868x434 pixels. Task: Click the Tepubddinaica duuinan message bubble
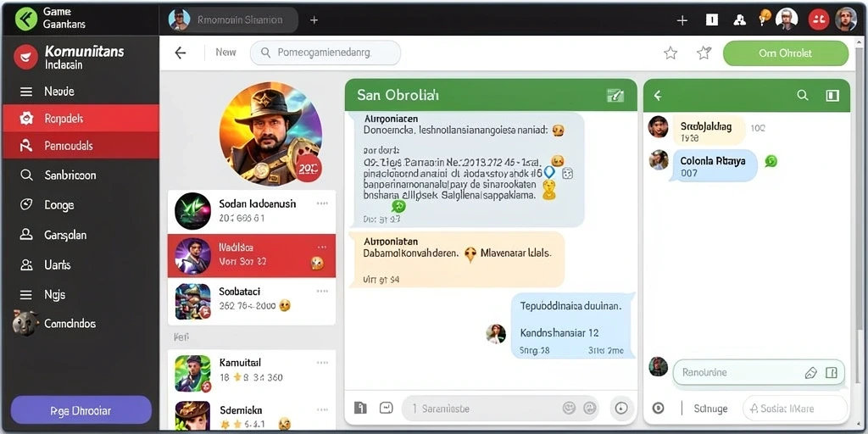coord(571,325)
